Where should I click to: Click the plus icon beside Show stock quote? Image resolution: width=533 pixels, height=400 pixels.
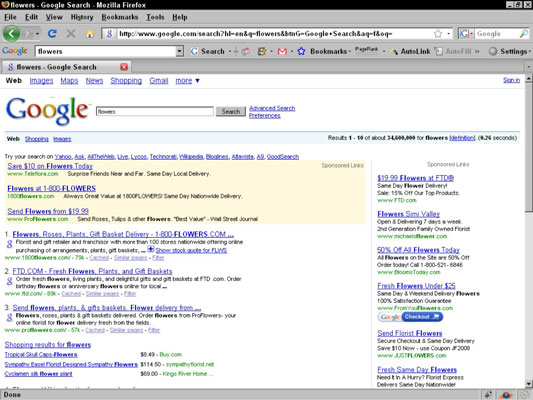151,250
